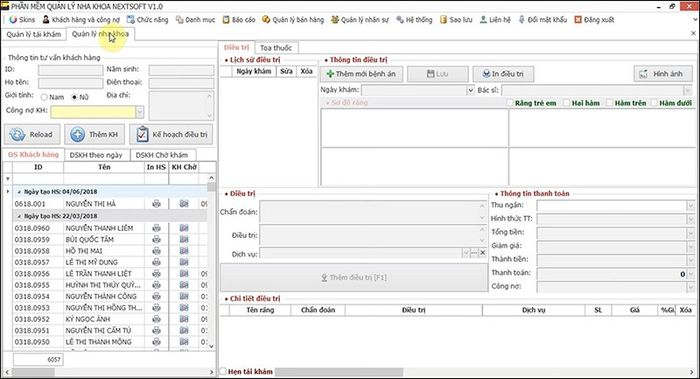Collapse group Ngày tạo HS 22/03/2018

[19, 216]
